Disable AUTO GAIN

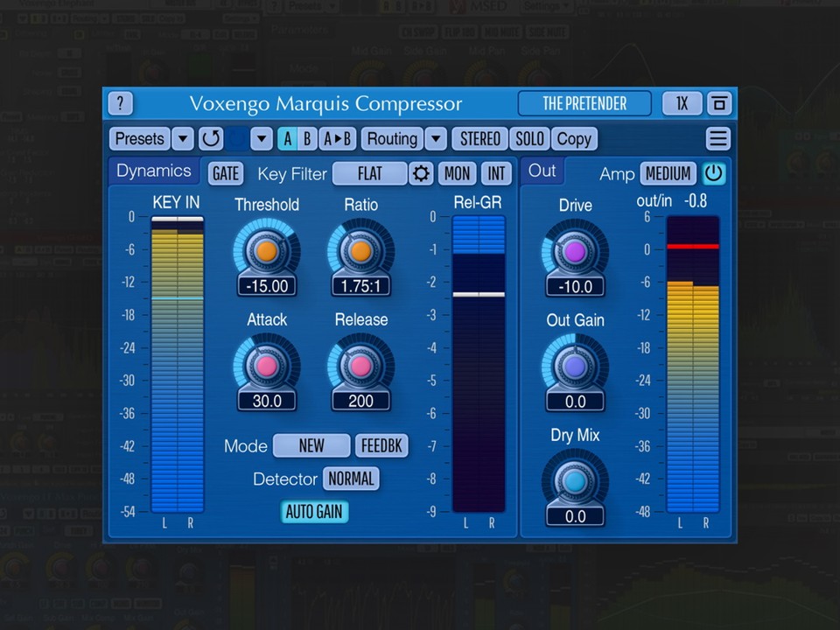click(314, 512)
